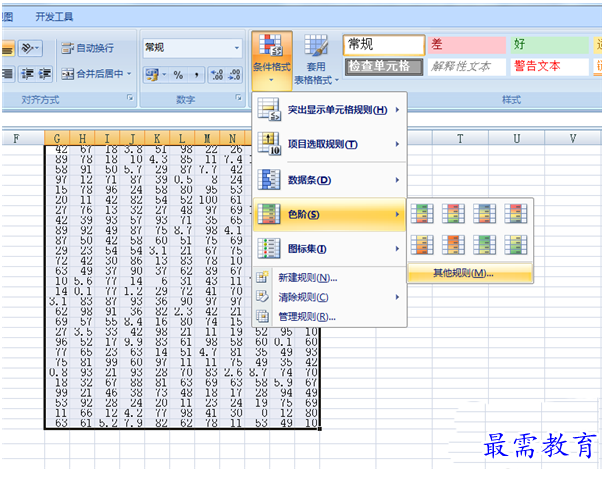Image resolution: width=605 pixels, height=477 pixels.
Task: Choose orange-to-yellow color scale preset
Action: (x=453, y=245)
